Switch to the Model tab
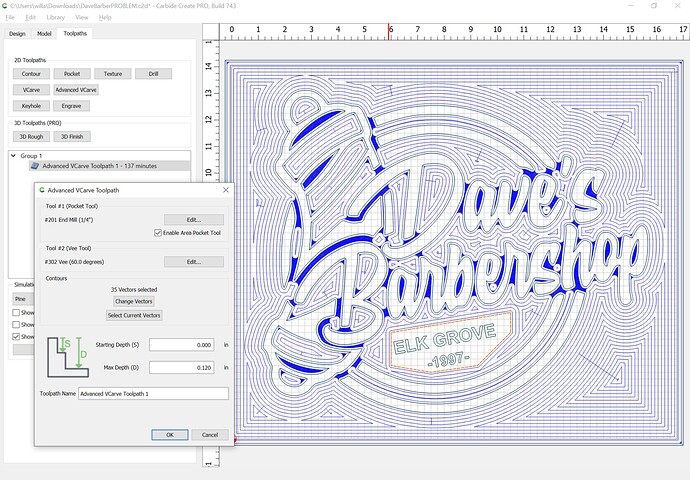The width and height of the screenshot is (690, 480). click(44, 33)
